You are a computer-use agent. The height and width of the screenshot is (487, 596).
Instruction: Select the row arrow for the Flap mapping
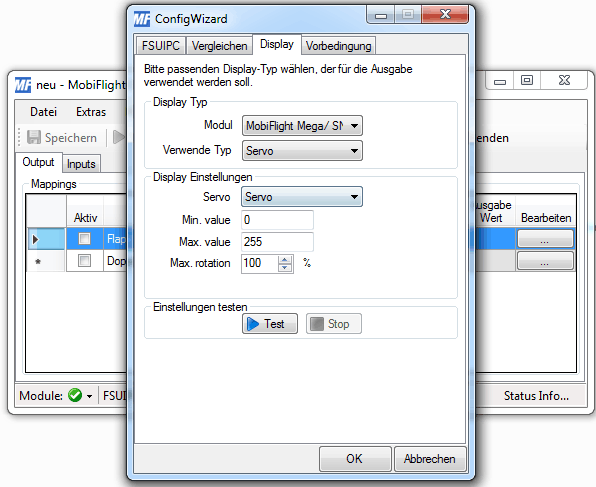pos(36,239)
